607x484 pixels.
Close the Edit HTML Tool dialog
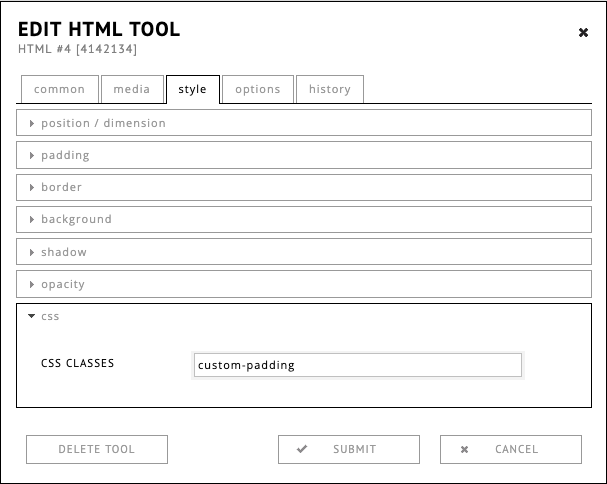pyautogui.click(x=583, y=33)
